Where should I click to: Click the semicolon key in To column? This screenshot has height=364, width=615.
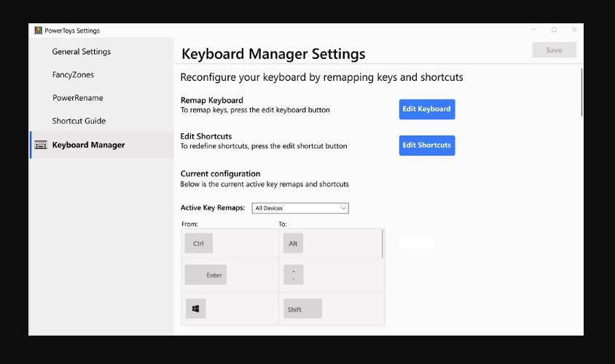[x=294, y=274]
